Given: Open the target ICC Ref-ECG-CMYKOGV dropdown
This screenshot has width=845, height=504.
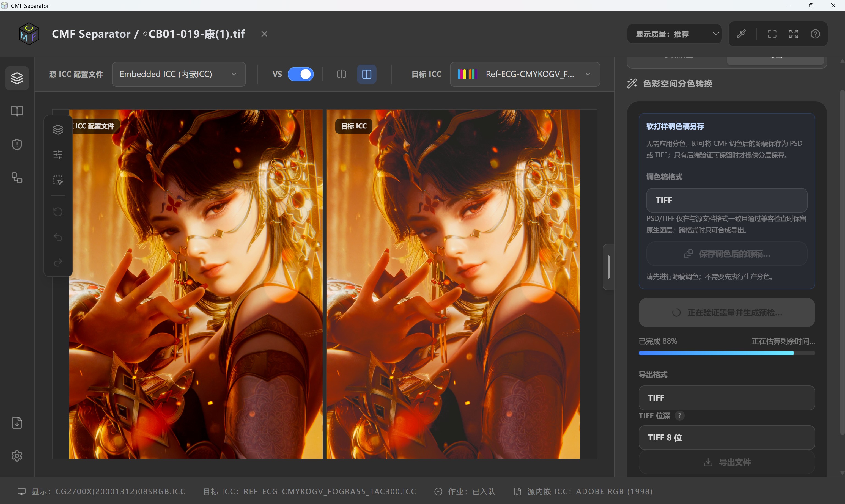Looking at the screenshot, I should (525, 74).
